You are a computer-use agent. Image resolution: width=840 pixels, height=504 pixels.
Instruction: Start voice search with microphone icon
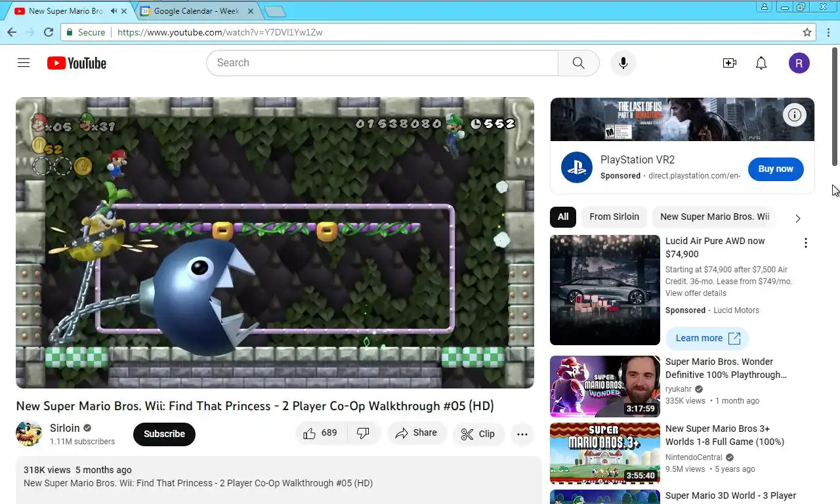[x=623, y=63]
